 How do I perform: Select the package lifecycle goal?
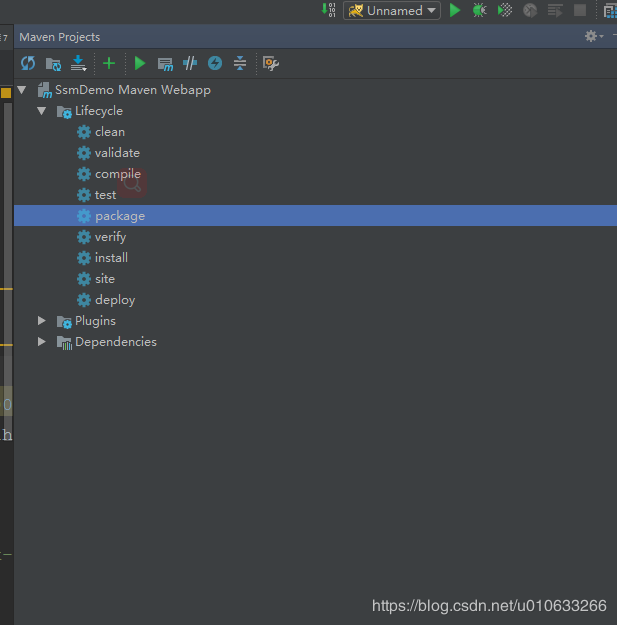[x=120, y=216]
